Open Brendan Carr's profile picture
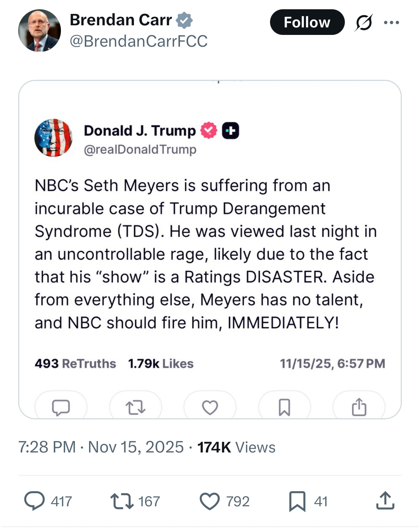420x528 pixels. (39, 31)
